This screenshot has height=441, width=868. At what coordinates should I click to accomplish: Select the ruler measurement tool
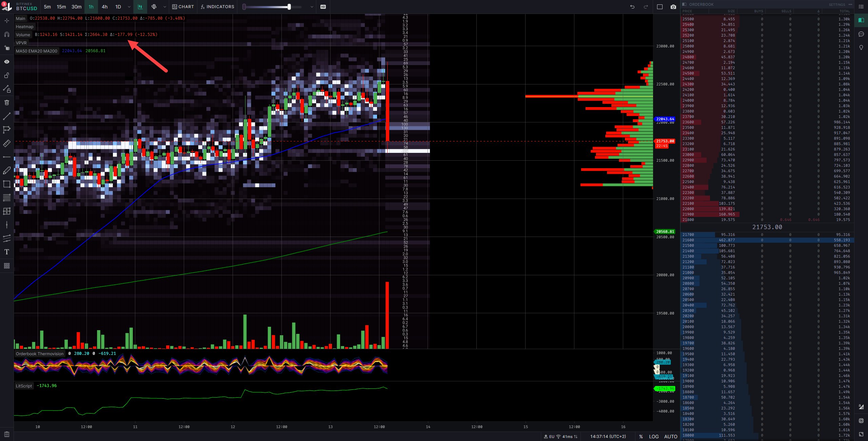(7, 143)
